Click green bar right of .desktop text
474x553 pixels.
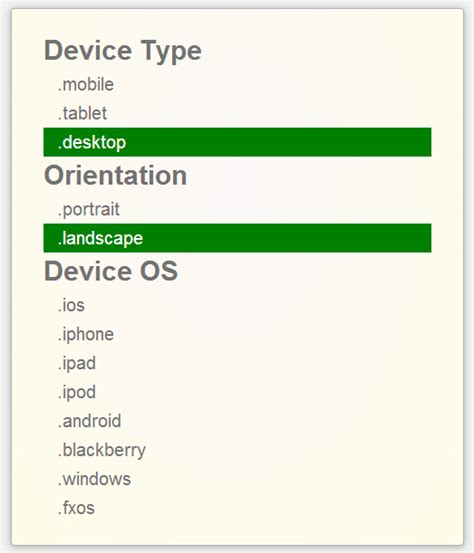click(x=279, y=142)
